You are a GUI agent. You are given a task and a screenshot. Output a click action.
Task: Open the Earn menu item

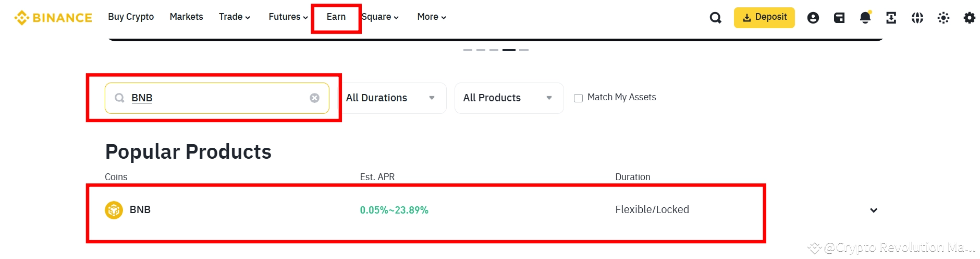pos(336,17)
